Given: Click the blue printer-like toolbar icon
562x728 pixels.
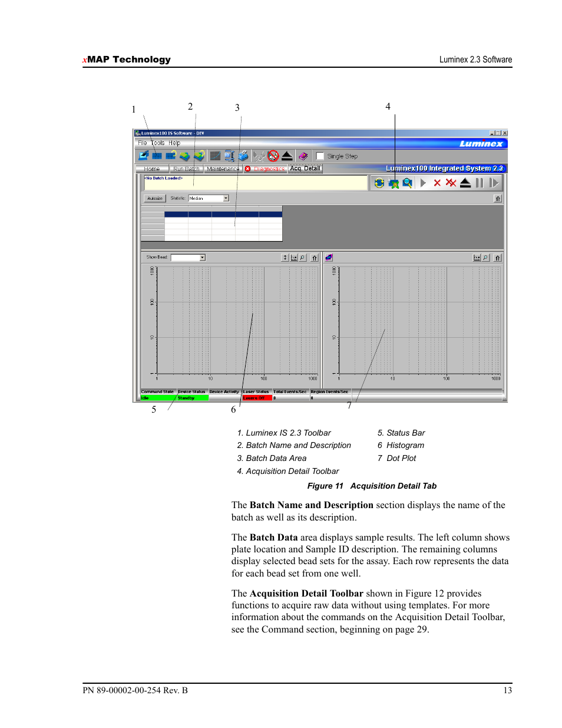Looking at the screenshot, I should click(x=243, y=156).
